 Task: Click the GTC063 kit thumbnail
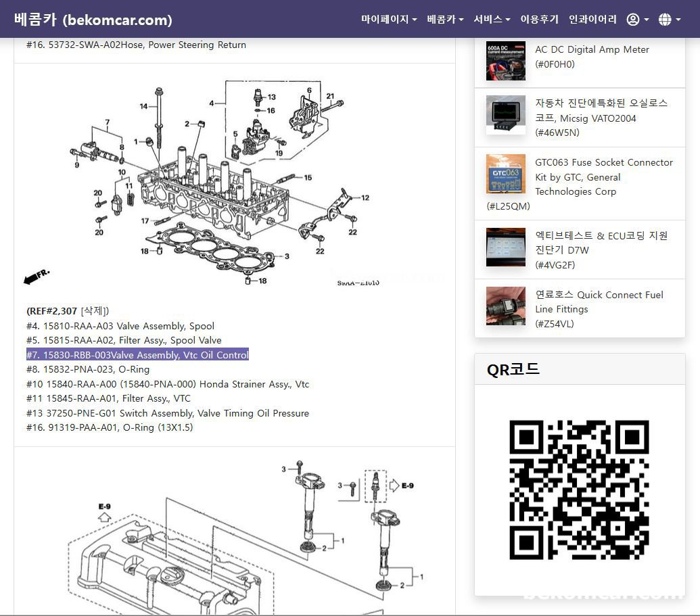[x=506, y=174]
